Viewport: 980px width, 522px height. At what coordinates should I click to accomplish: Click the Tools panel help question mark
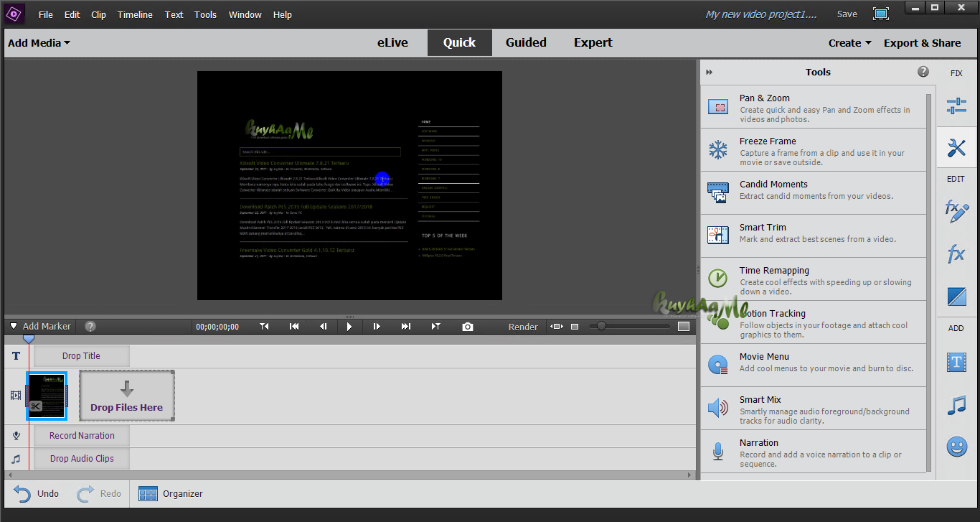click(x=923, y=72)
